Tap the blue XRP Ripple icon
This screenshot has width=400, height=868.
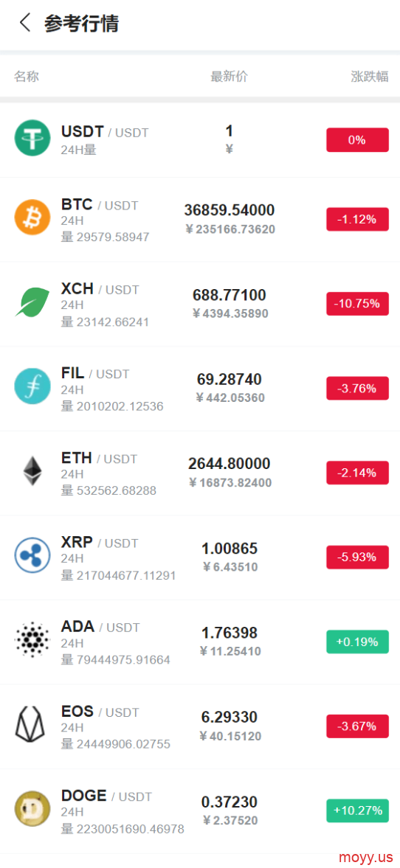[32, 555]
